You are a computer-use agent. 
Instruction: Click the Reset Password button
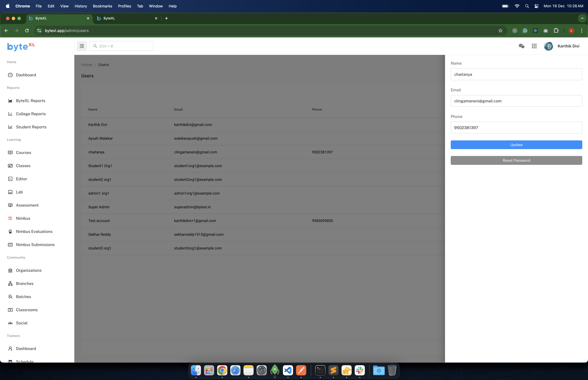[x=516, y=160]
